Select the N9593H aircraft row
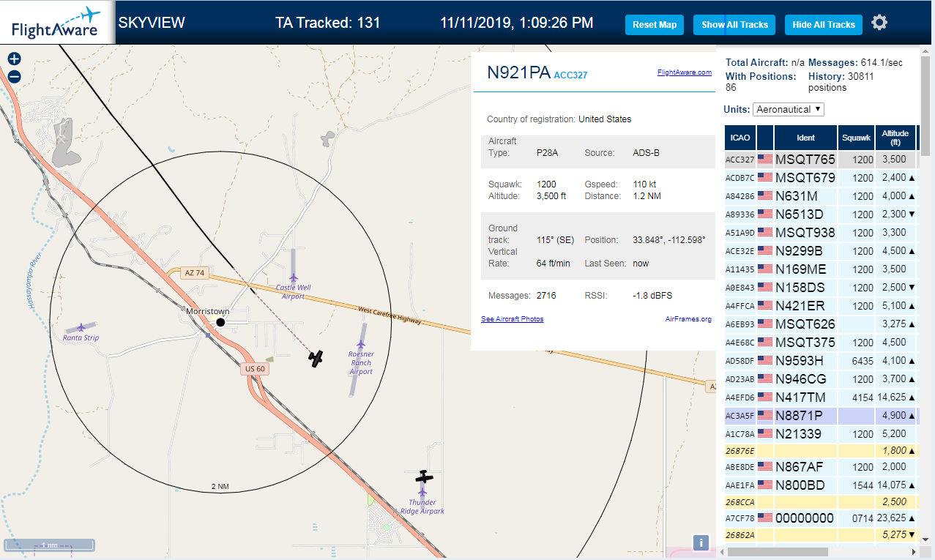Viewport: 935px width, 560px height. 820,361
